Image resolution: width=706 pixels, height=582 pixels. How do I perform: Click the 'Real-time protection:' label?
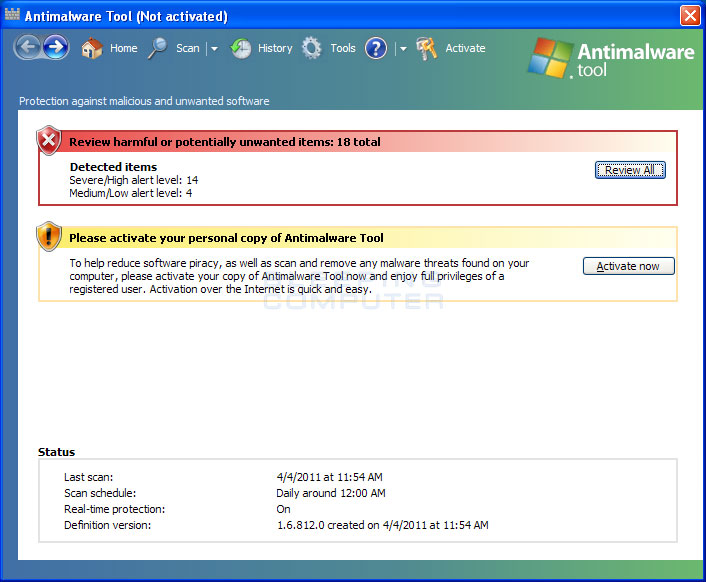[115, 509]
